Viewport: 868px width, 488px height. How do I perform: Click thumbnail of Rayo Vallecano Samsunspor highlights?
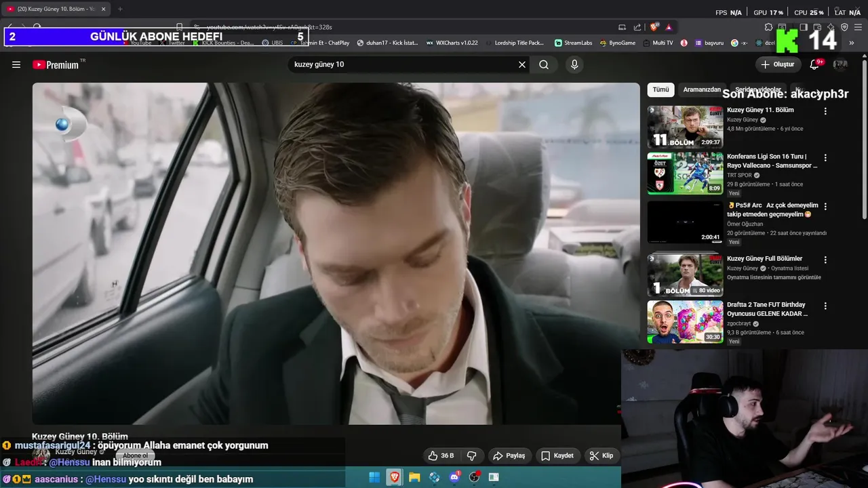pos(685,173)
